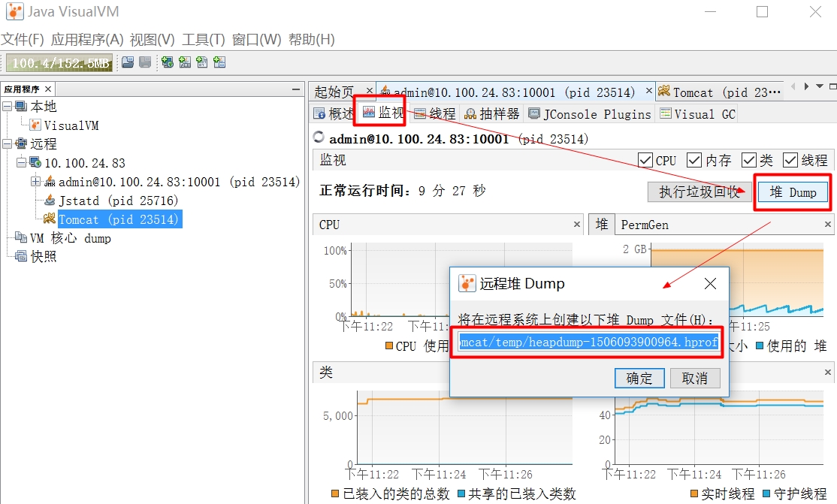837x504 pixels.
Task: Maximize the editor window area
Action: [832, 86]
